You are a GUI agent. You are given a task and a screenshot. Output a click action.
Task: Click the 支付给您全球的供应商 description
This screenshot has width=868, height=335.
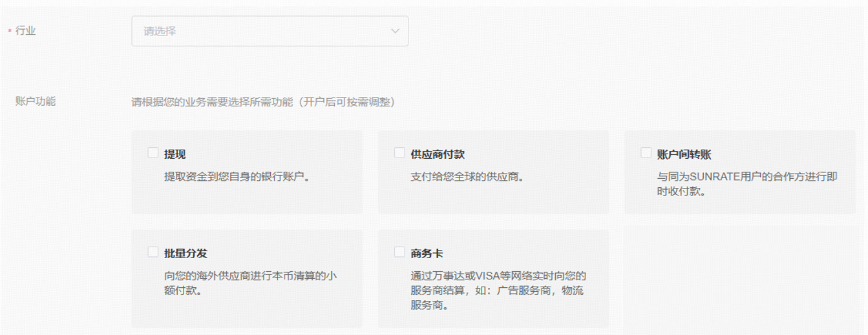coord(467,176)
